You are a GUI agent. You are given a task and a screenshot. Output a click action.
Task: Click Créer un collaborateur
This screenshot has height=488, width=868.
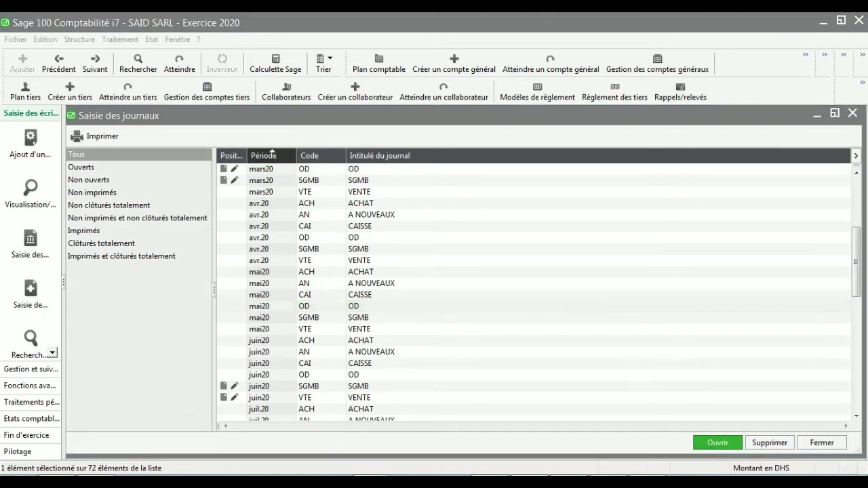355,91
